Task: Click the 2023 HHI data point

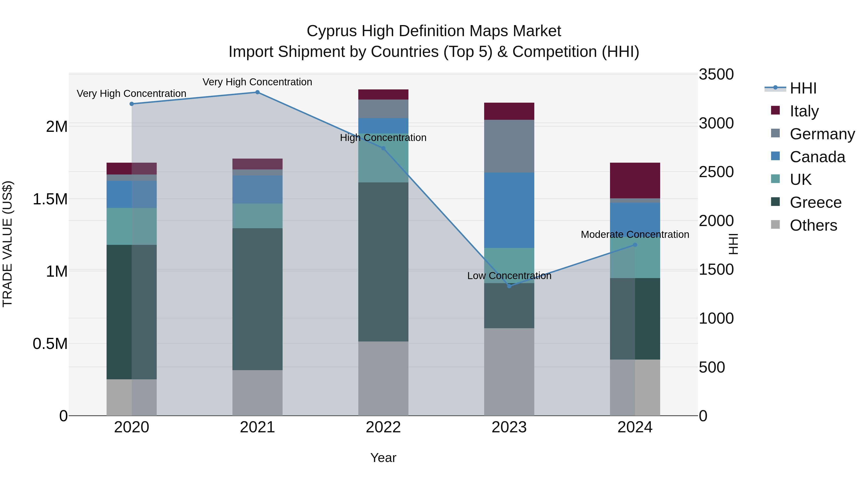Action: [x=509, y=286]
